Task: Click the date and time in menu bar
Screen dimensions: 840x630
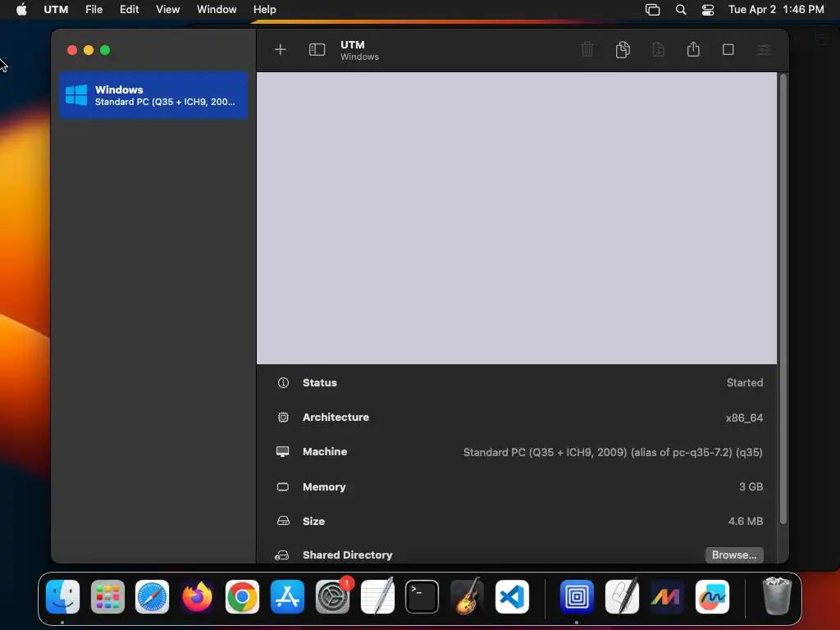Action: pos(776,9)
